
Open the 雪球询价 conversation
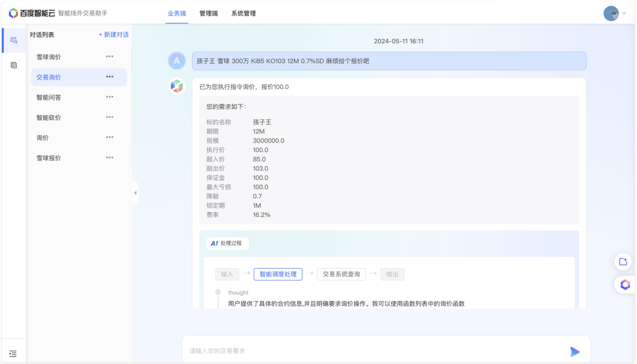pos(49,57)
